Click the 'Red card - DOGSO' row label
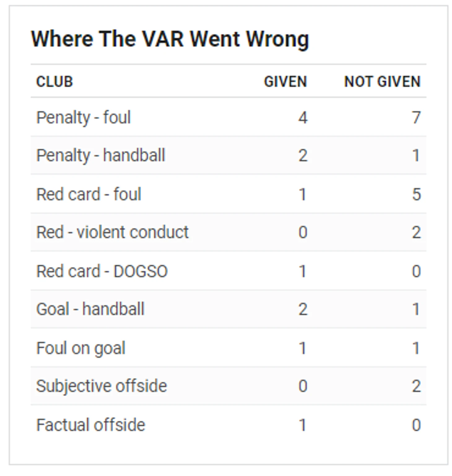Viewport: 452px width, 476px height. (x=102, y=271)
